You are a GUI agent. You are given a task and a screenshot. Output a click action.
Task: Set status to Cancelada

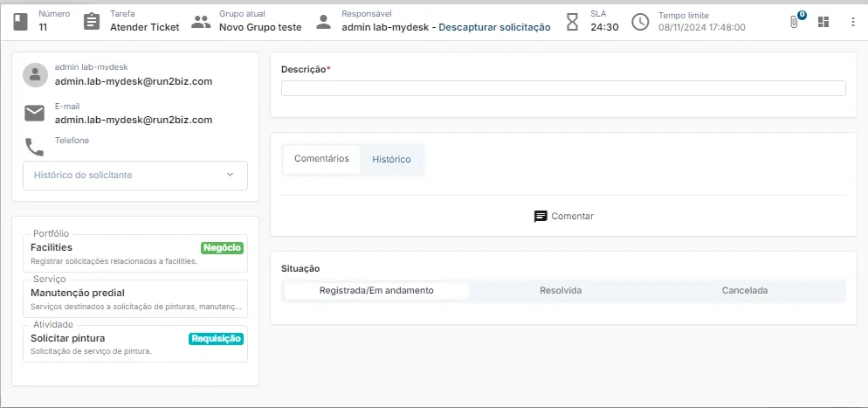coord(744,291)
